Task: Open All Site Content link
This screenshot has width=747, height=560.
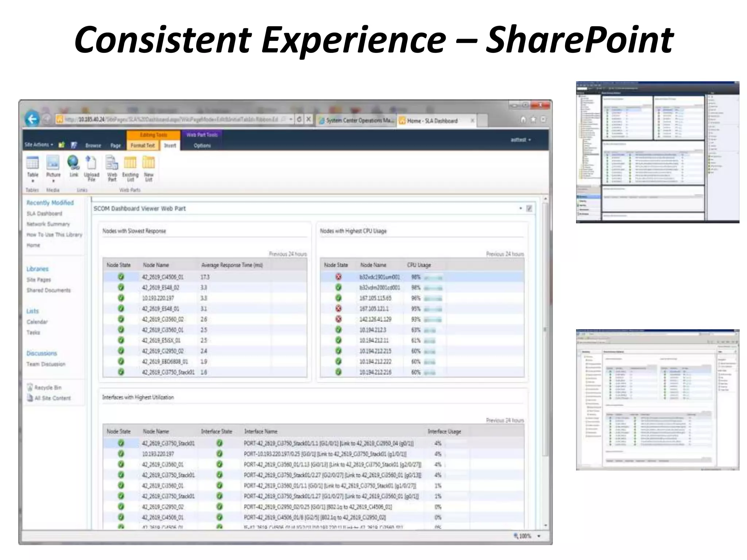Action: [53, 398]
